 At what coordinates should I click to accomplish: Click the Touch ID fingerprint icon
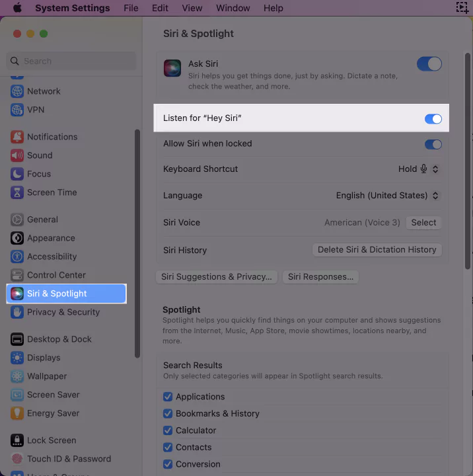[17, 459]
